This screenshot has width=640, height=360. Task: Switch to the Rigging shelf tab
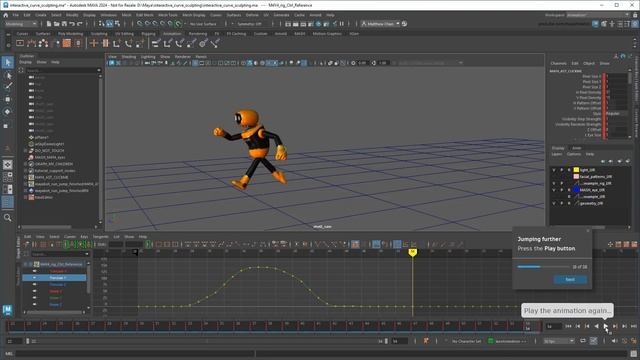click(x=148, y=34)
